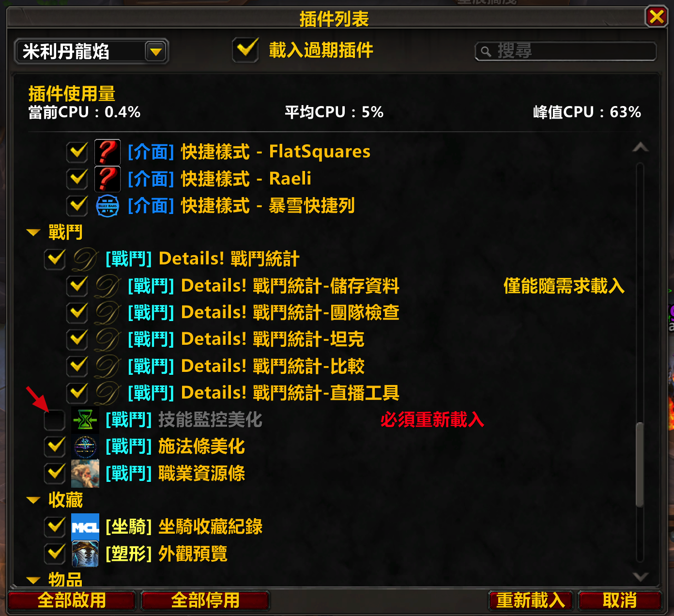Image resolution: width=674 pixels, height=616 pixels.
Task: Click the Blizz Bars icon for 暴雪快捷列
Action: pos(107,206)
